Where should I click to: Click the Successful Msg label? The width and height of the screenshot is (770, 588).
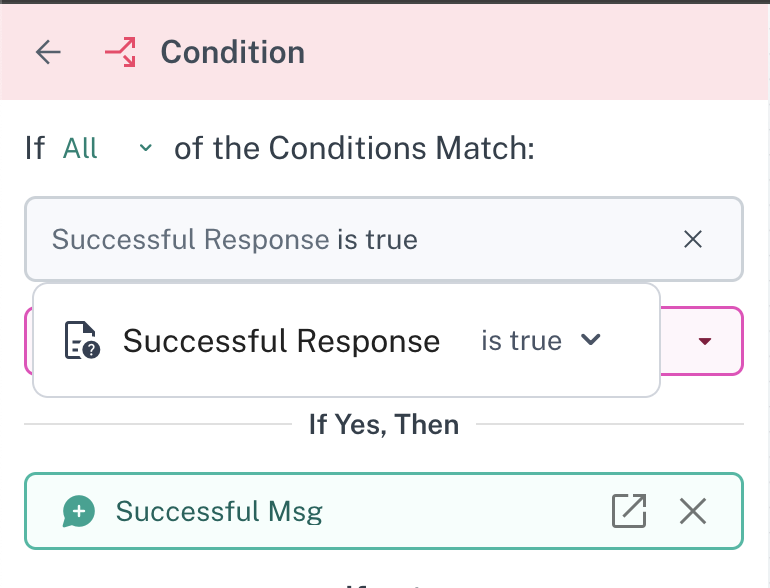click(x=219, y=512)
